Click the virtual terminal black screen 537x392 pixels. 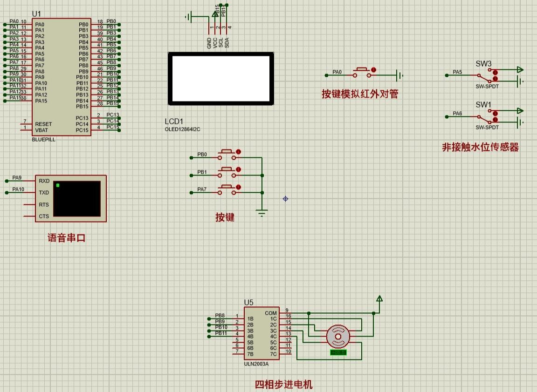(77, 199)
